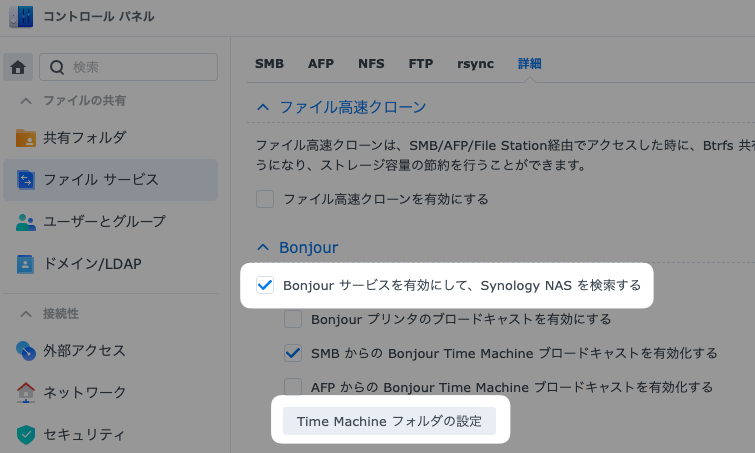Open セキュリティ via its shield icon
This screenshot has width=755, height=453.
pos(26,434)
